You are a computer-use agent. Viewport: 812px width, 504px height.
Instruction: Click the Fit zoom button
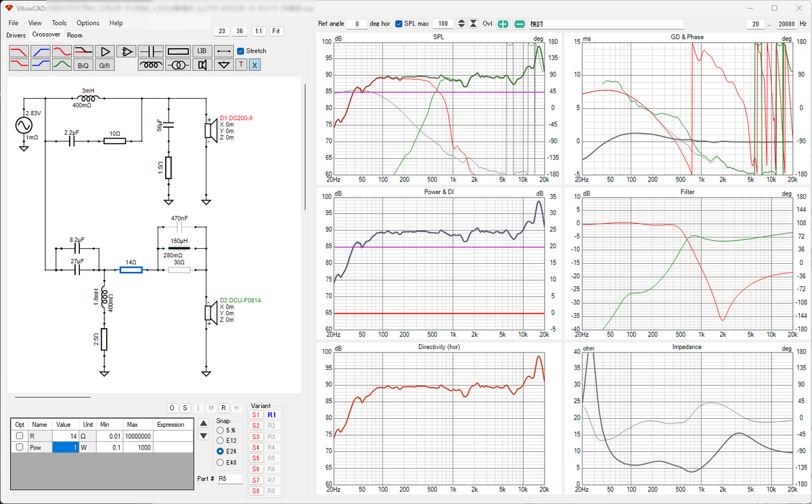(277, 31)
